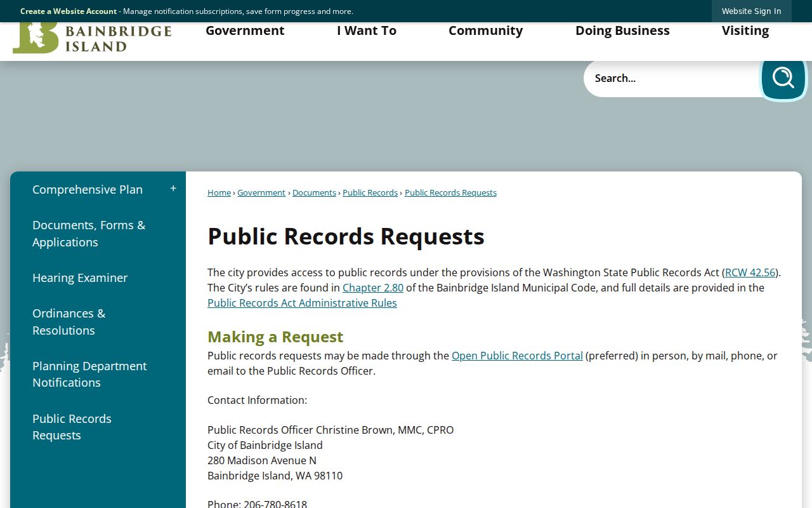Screen dimensions: 812x508
Task: Open Planning Department Notifications link
Action: (x=89, y=374)
